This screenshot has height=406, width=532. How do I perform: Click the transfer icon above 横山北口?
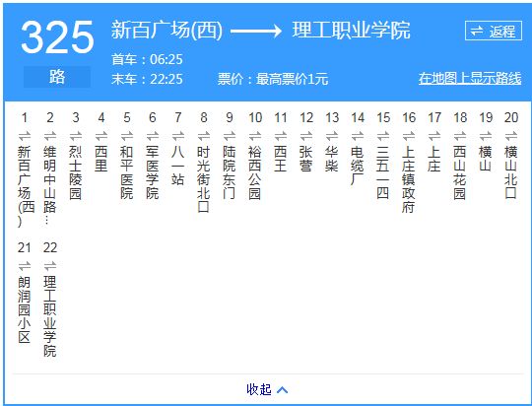pos(511,136)
